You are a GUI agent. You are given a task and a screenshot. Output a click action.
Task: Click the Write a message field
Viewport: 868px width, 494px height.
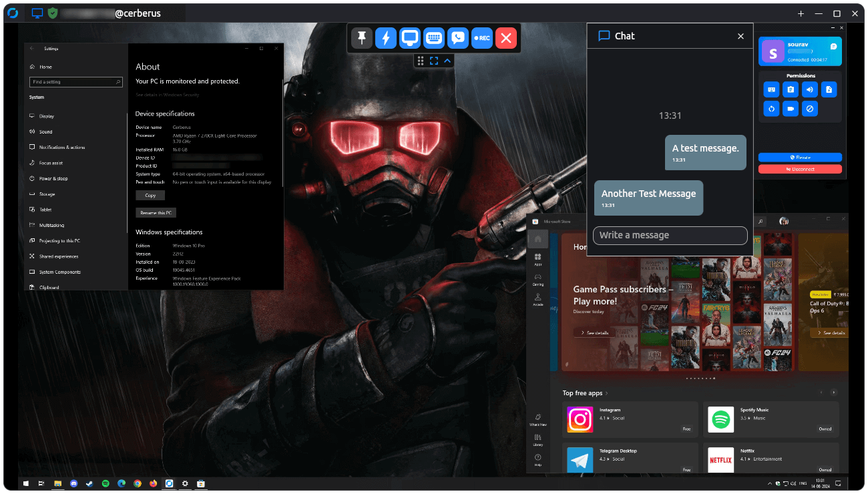coord(670,235)
